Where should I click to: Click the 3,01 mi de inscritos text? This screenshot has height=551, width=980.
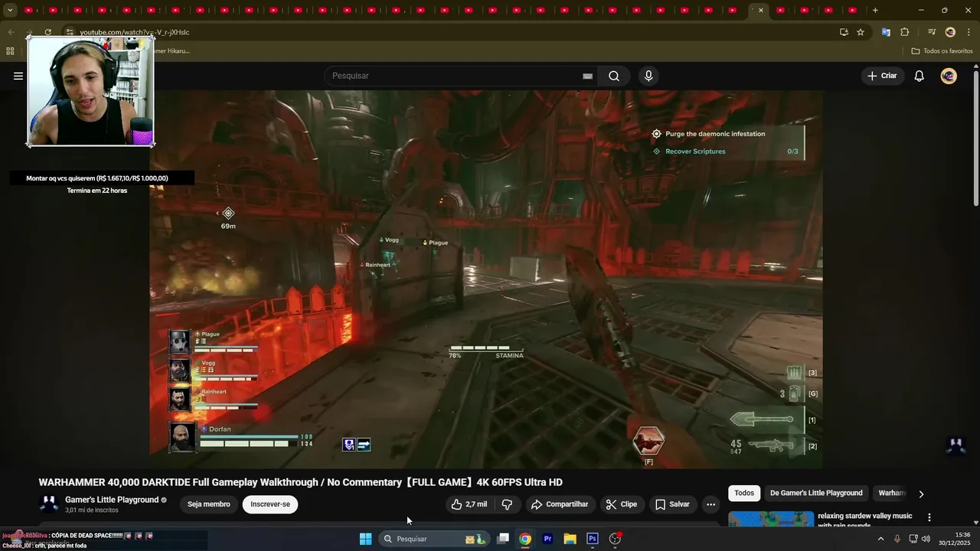[91, 510]
